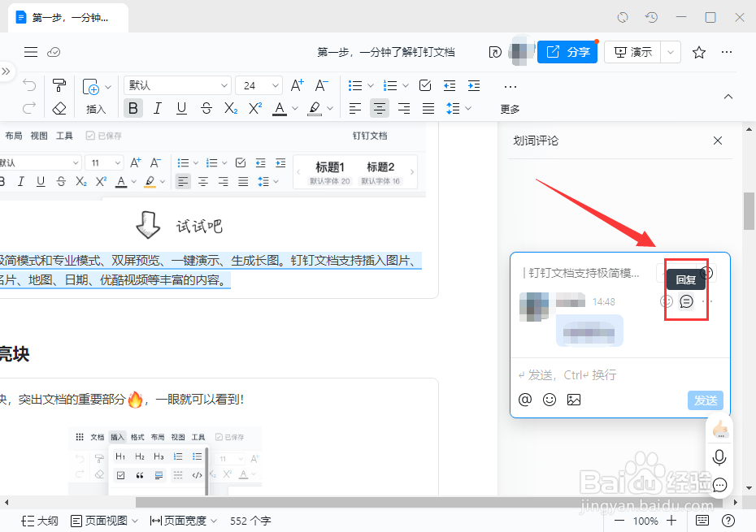Viewport: 756px width, 532px height.
Task: Open the hamburger menu icon
Action: click(31, 52)
